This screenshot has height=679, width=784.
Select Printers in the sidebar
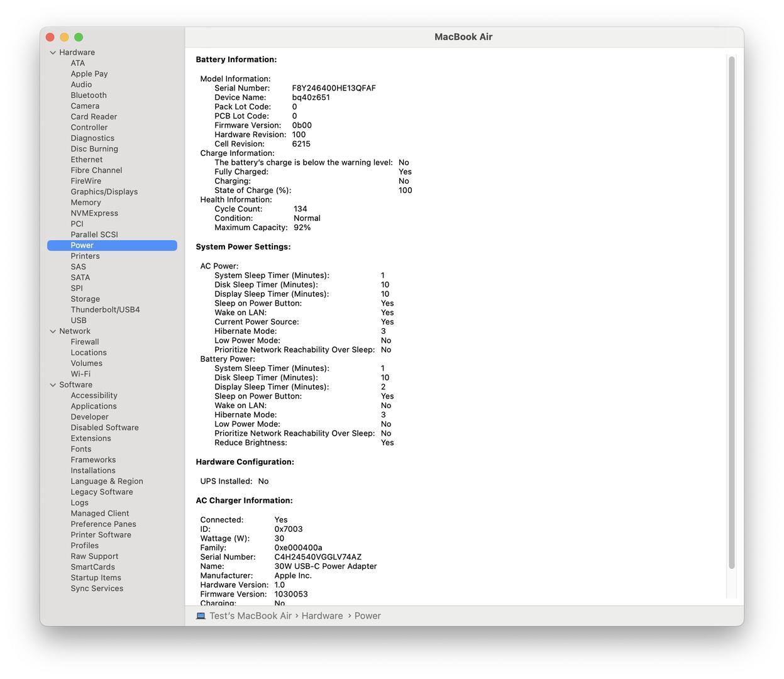(85, 256)
